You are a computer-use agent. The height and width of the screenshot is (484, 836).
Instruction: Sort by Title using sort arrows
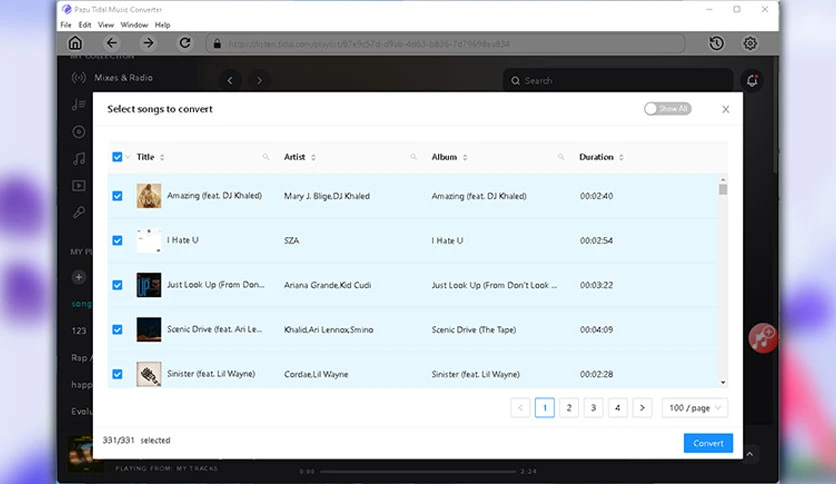point(162,157)
